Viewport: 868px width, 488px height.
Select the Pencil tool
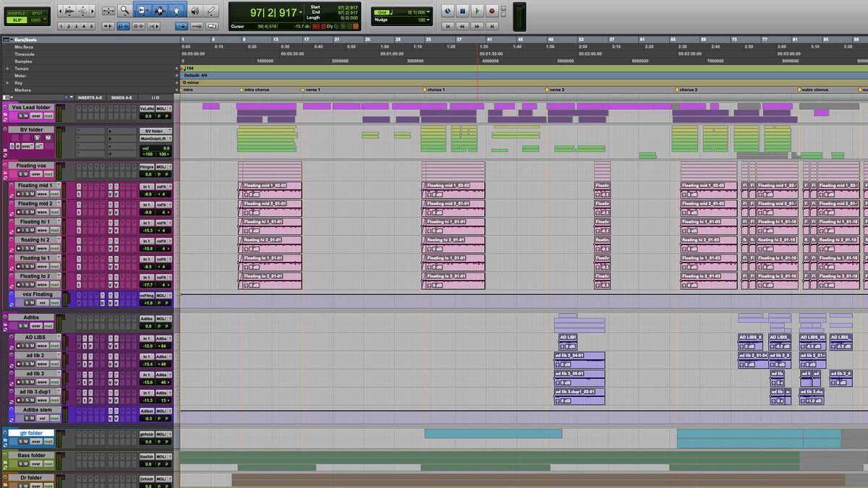click(212, 10)
